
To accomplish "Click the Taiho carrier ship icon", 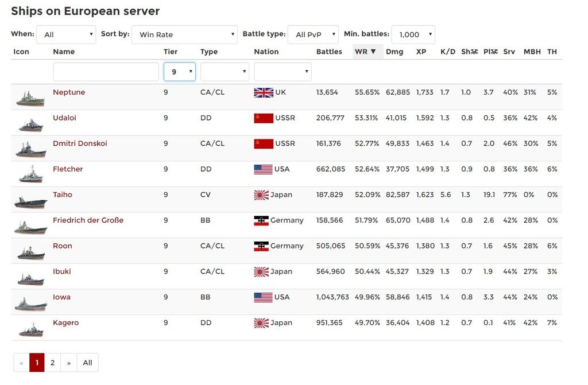I will pyautogui.click(x=30, y=201).
